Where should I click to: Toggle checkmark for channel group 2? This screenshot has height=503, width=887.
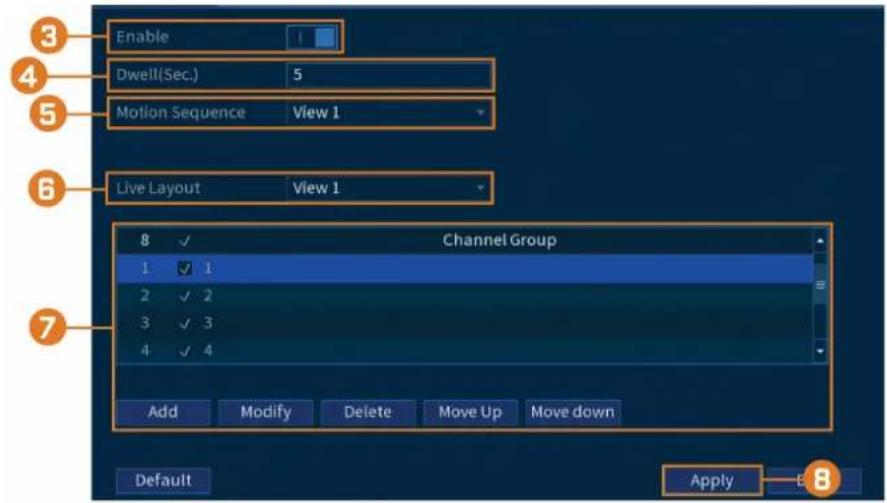tap(184, 296)
